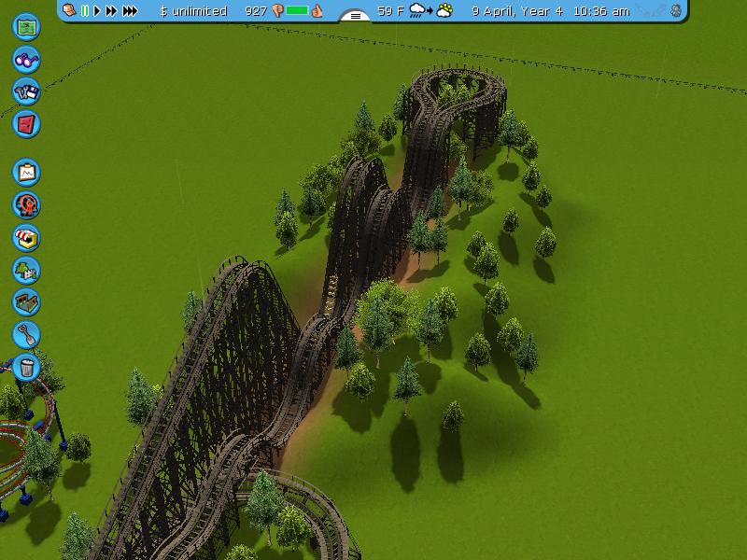Screen dimensions: 747x560
Task: Click the thumbs-down rating icon
Action: (x=277, y=11)
